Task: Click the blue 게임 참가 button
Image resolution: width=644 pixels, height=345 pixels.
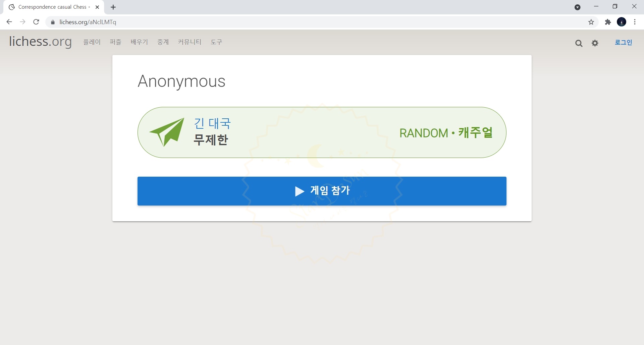Action: point(322,191)
